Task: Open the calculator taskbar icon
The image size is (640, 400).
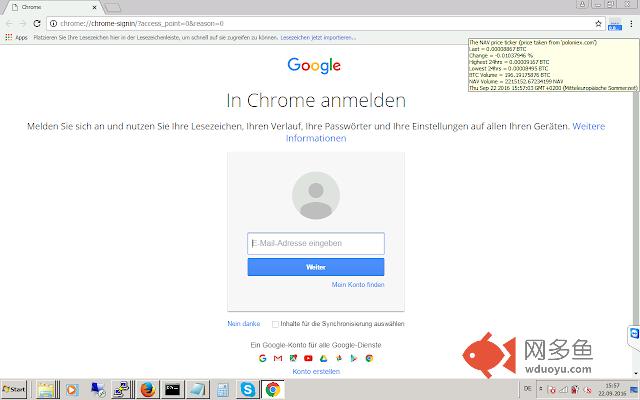Action: tap(223, 390)
